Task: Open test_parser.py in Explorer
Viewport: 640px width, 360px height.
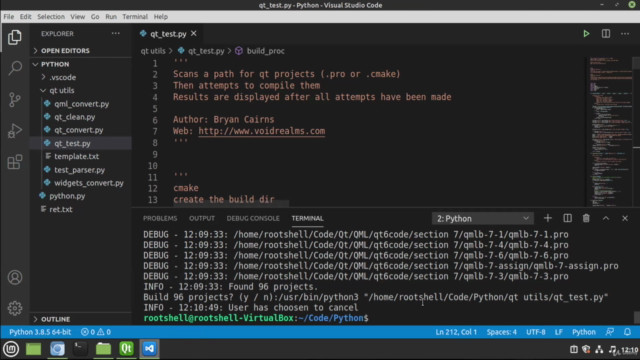Action: (x=80, y=170)
